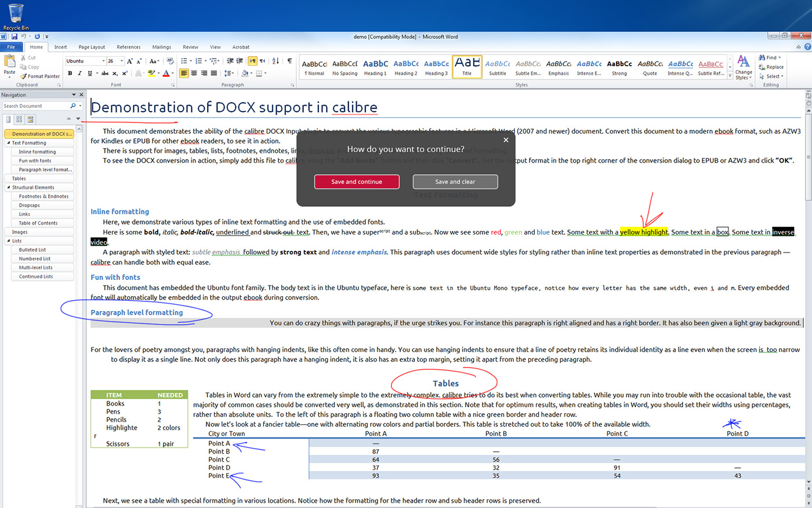Click the Paste clipboard icon
812x508 pixels.
coord(9,61)
